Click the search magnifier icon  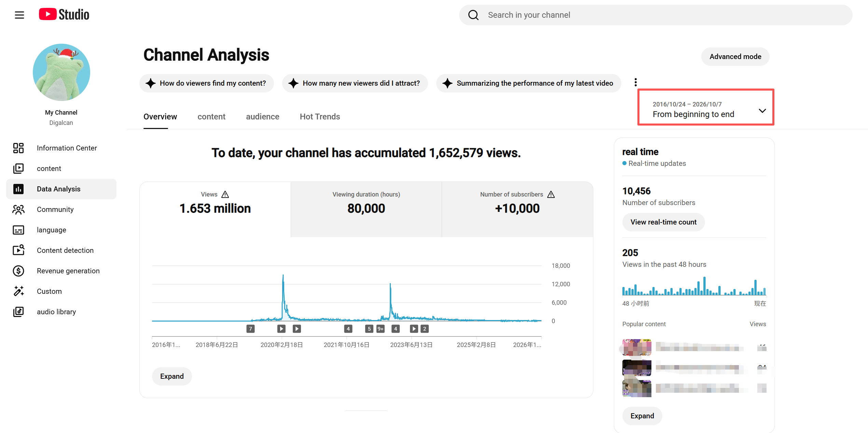click(473, 15)
